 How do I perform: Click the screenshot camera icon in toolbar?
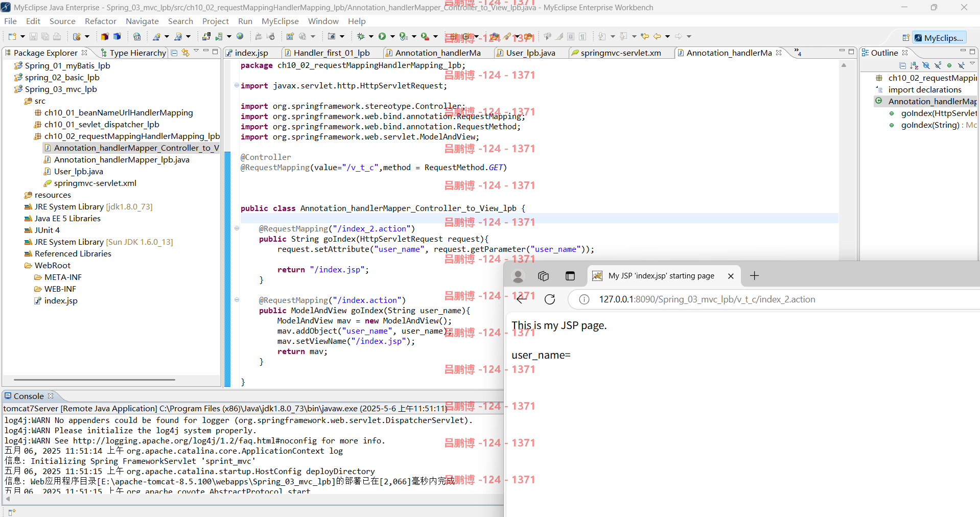(332, 36)
